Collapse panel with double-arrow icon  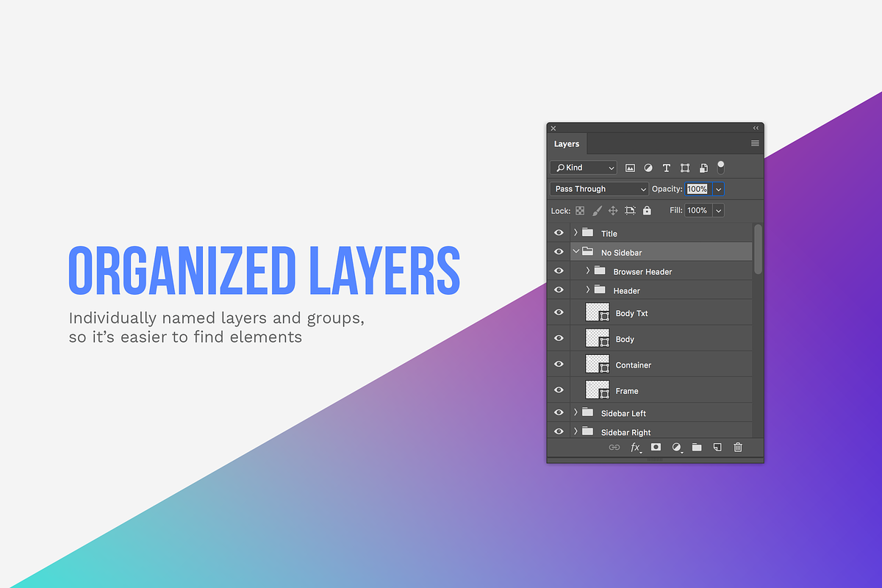[x=756, y=128]
